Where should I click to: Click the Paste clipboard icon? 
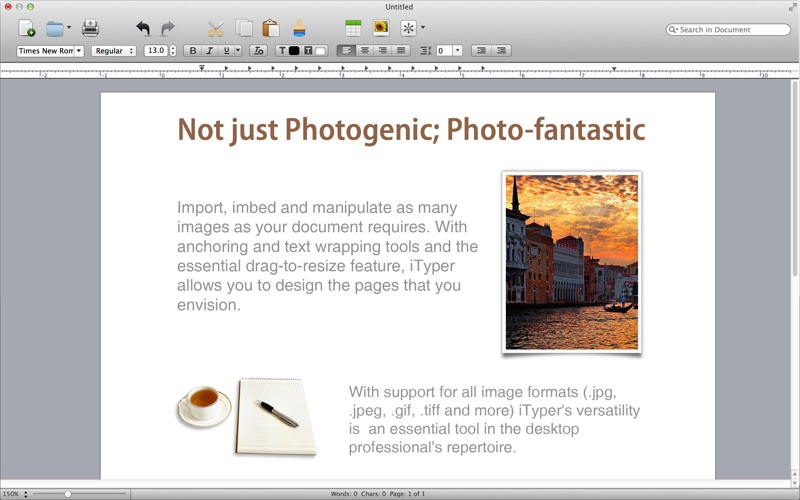tap(270, 28)
